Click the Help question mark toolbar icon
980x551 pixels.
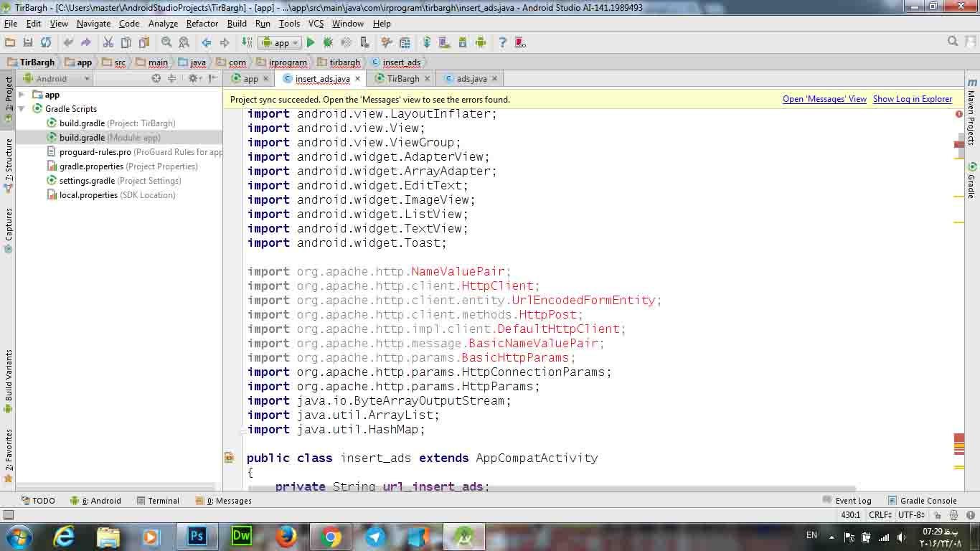click(x=502, y=43)
